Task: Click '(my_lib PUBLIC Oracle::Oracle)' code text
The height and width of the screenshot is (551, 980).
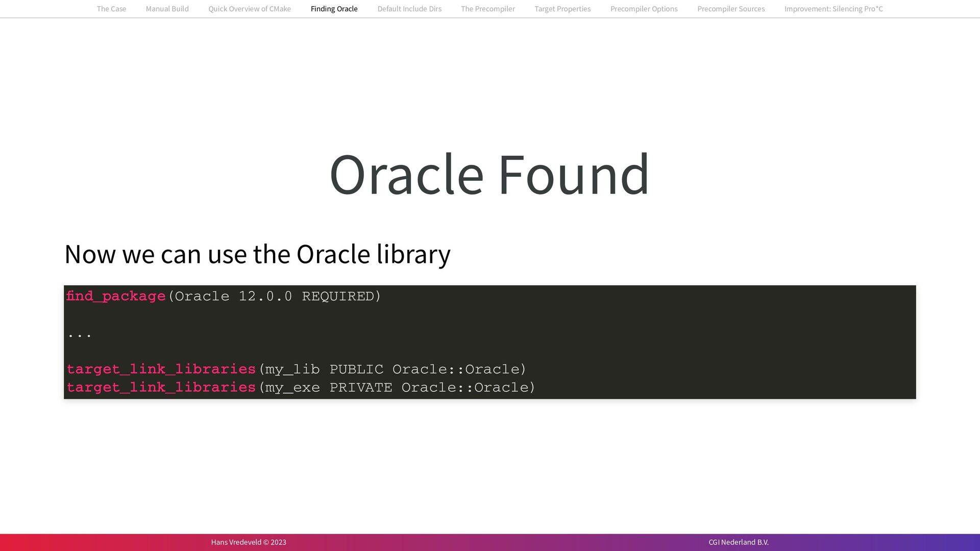Action: click(393, 369)
